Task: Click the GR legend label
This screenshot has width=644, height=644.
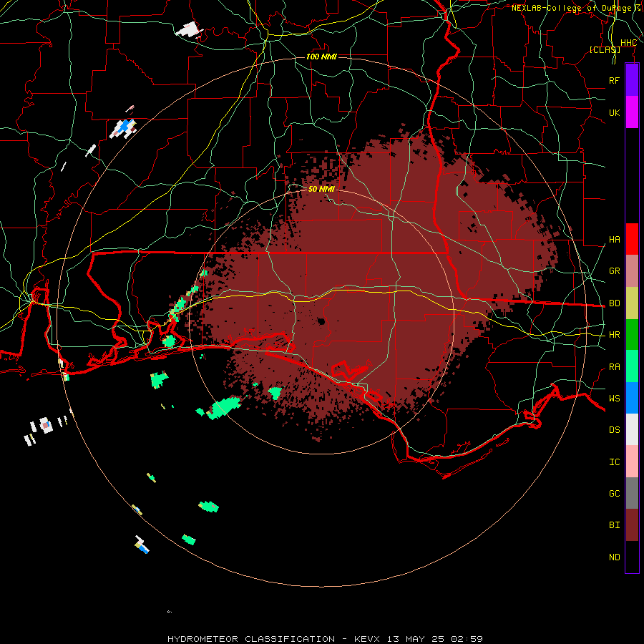Action: [614, 271]
